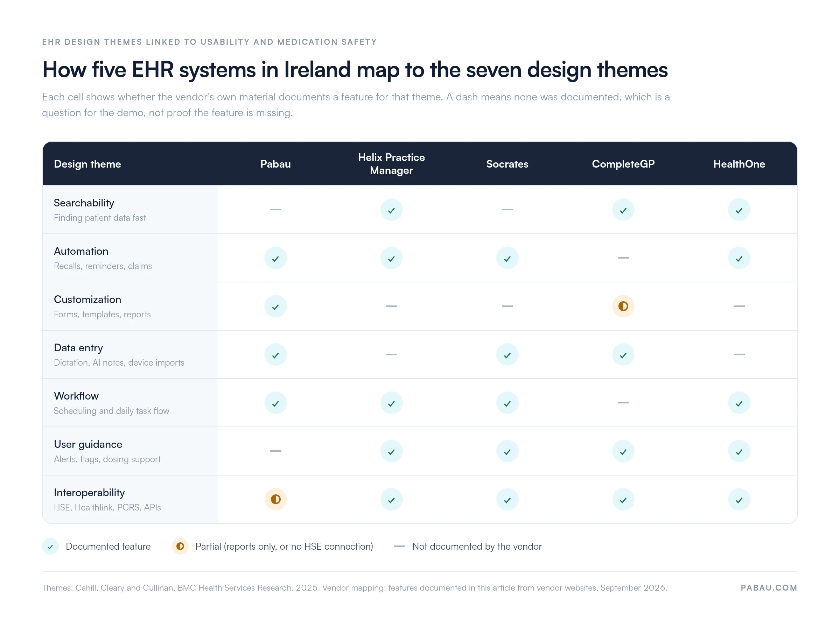840x627 pixels.
Task: Click the Pabau Automation checkmark
Action: [x=275, y=258]
